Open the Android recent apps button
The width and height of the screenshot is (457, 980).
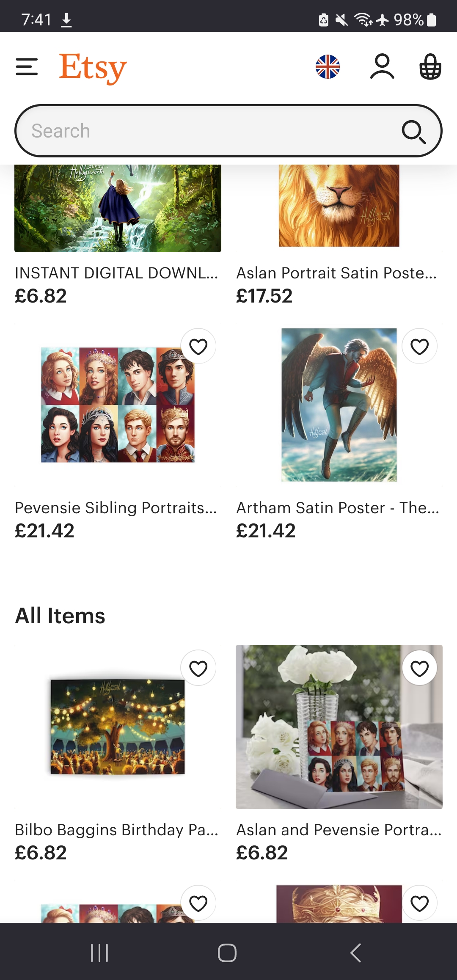[99, 952]
